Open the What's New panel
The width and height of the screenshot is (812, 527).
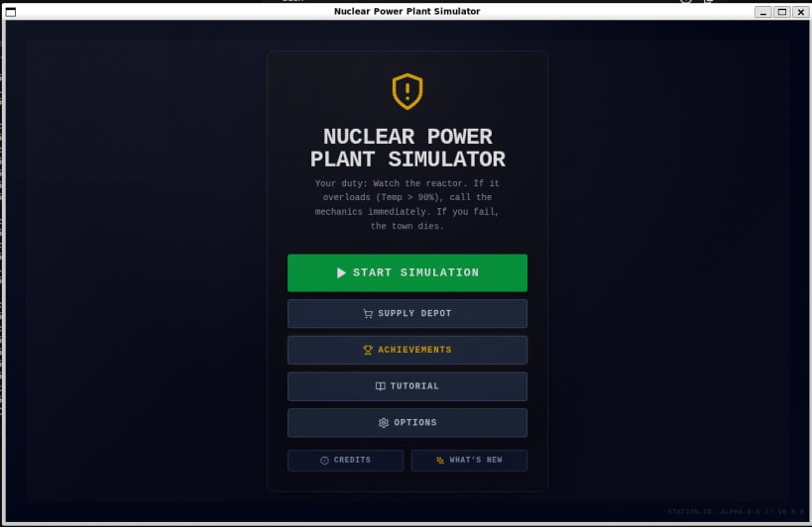click(469, 461)
